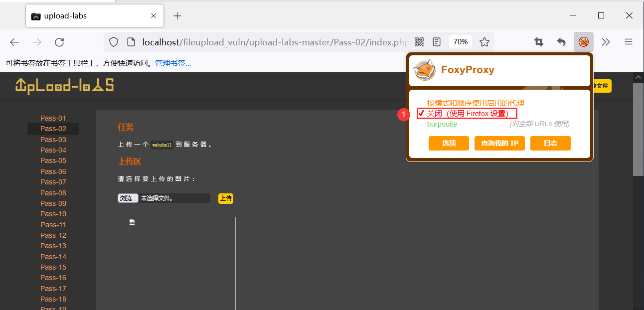Open Pass-05 in the sidebar

point(53,160)
